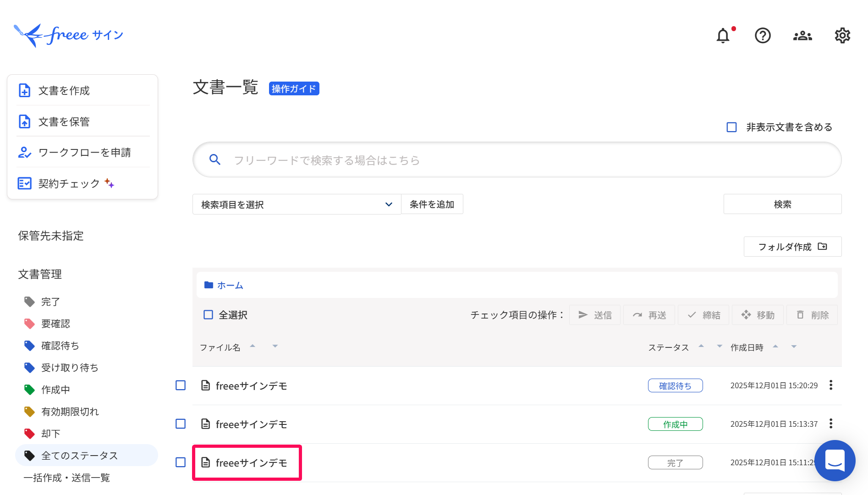The image size is (868, 495).
Task: Check the box for the 完了 document
Action: 181,462
